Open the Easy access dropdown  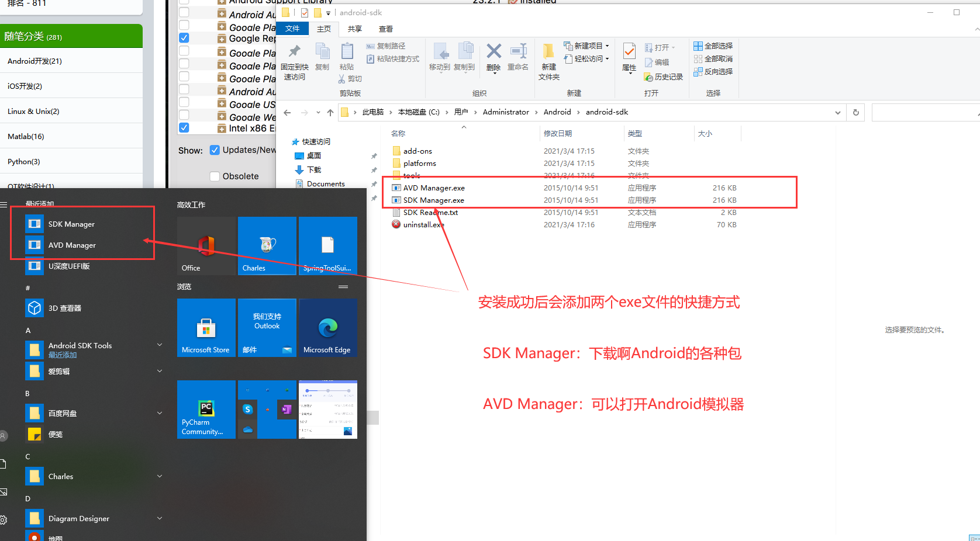point(586,58)
